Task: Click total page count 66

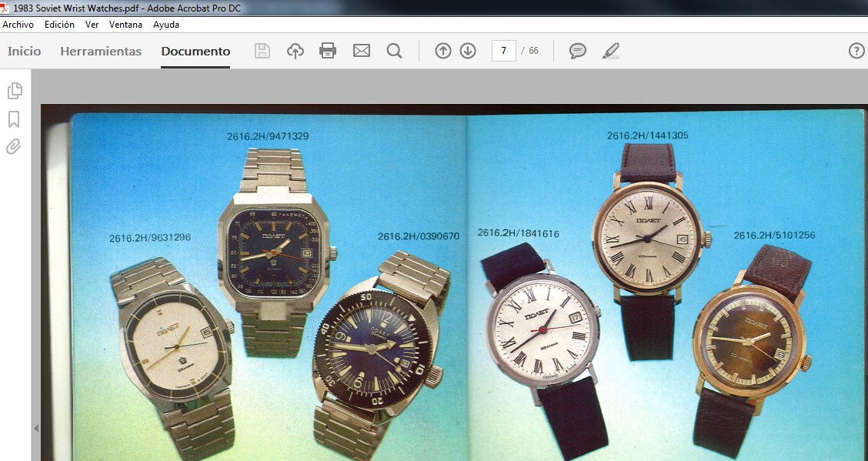Action: pos(533,51)
